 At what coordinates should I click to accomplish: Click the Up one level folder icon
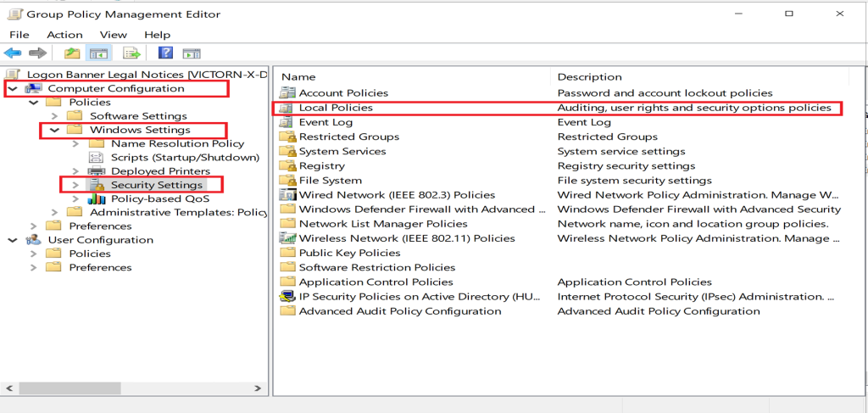click(72, 53)
